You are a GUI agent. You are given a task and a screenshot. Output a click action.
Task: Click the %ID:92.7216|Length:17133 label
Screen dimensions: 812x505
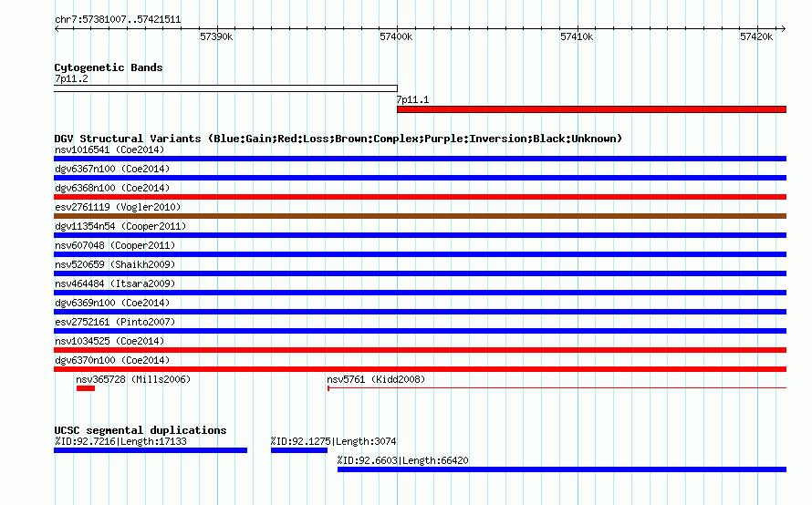(x=120, y=441)
